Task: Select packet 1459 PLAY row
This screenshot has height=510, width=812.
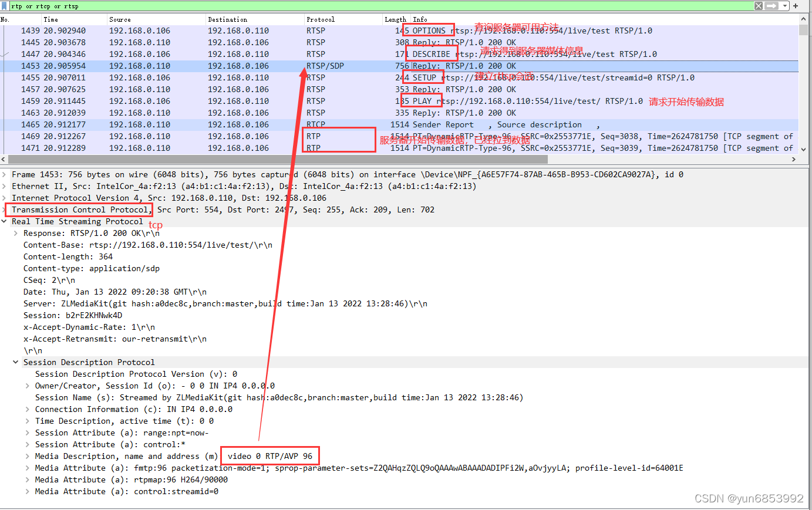Action: click(399, 101)
